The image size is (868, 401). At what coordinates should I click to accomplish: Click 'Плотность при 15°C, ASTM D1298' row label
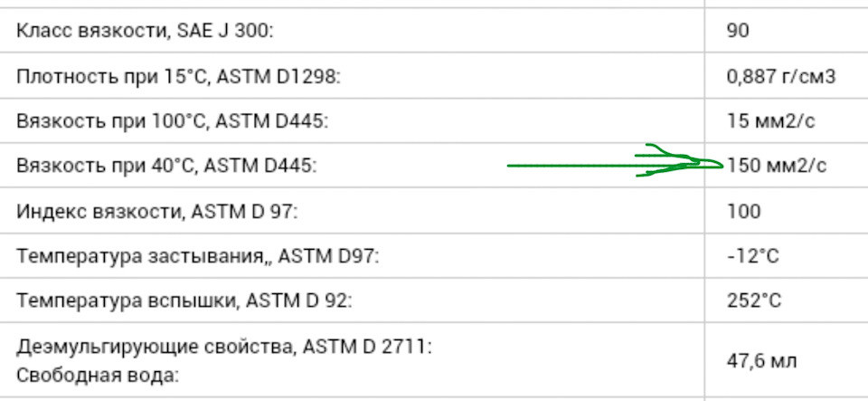tap(178, 76)
